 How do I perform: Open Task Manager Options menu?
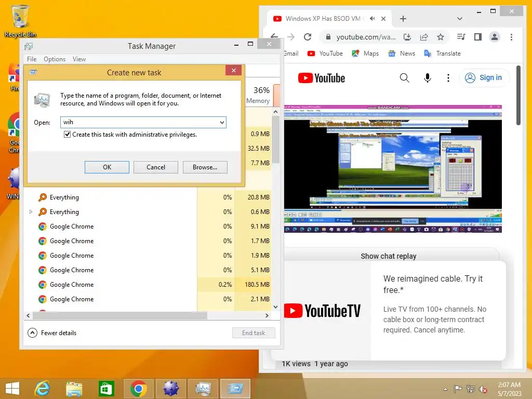point(54,59)
